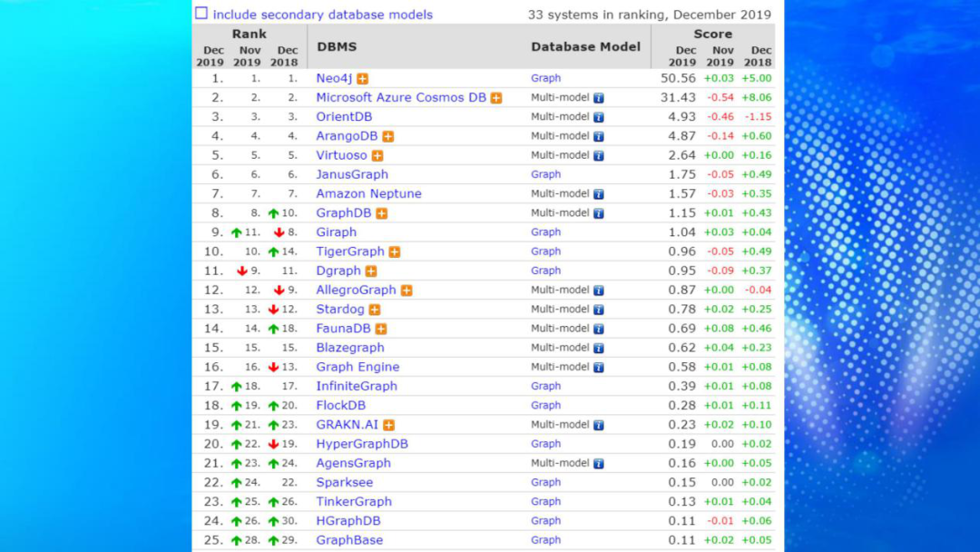Click the orange plus icon next to FaunaDB
Viewport: 980px width, 552px height.
click(x=381, y=329)
